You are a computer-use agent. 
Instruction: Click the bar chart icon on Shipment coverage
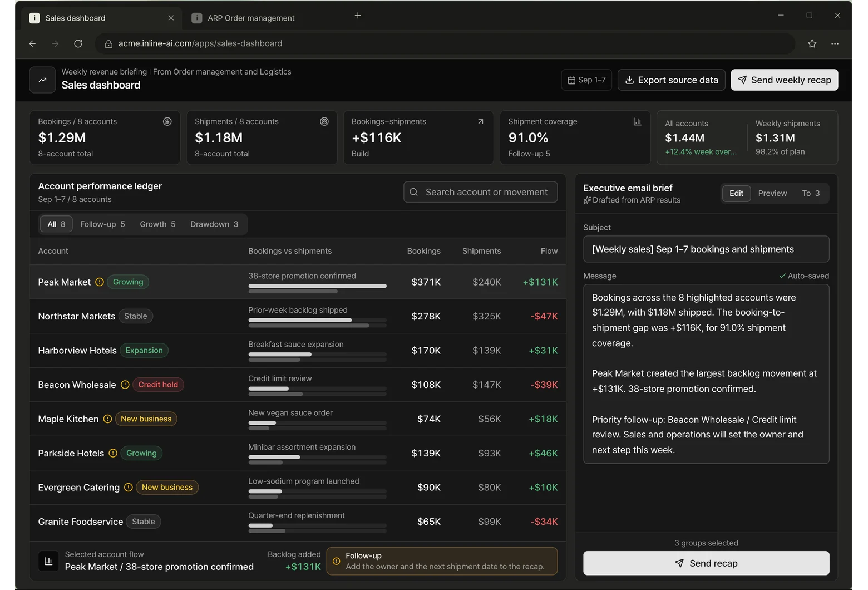tap(637, 121)
